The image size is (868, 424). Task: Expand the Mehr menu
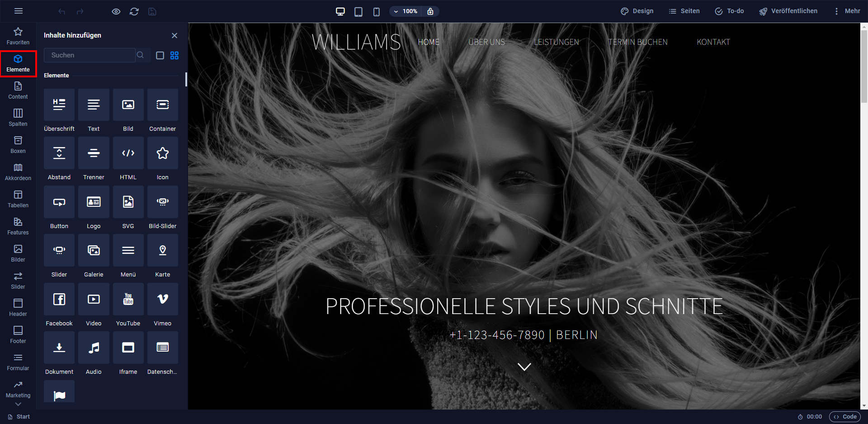[847, 11]
